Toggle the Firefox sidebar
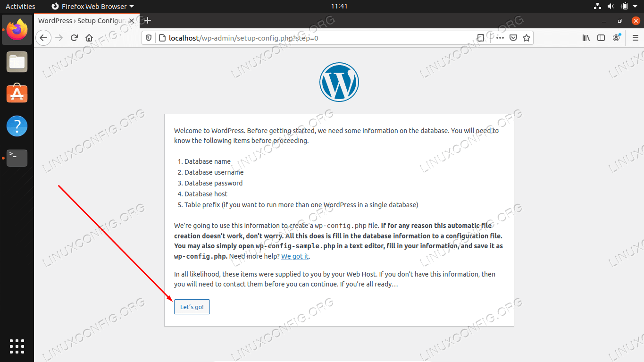The image size is (644, 362). coord(601,38)
